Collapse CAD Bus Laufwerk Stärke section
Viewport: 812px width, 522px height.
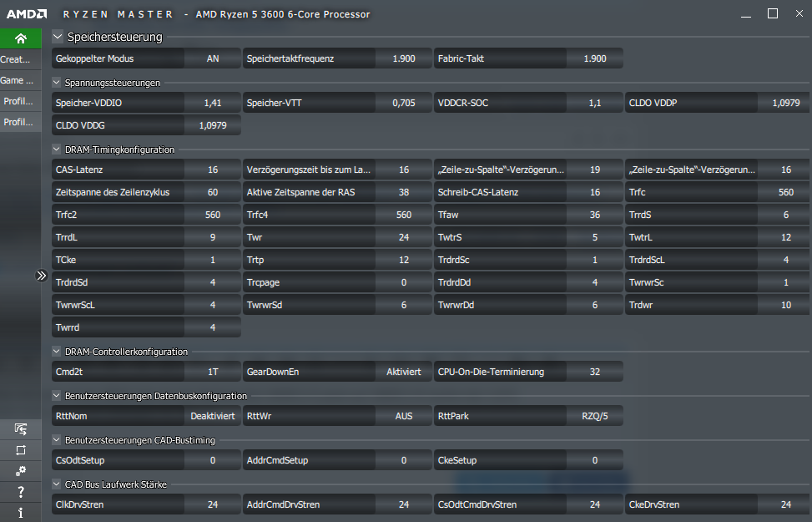coord(57,484)
